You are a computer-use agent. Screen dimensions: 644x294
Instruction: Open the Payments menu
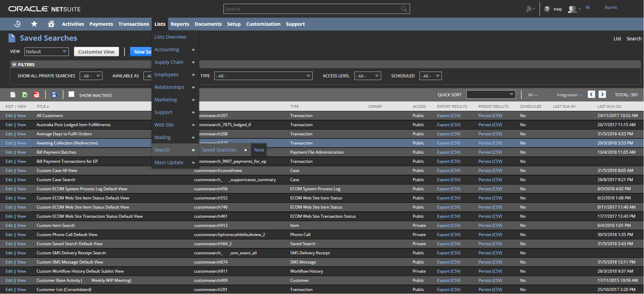101,24
